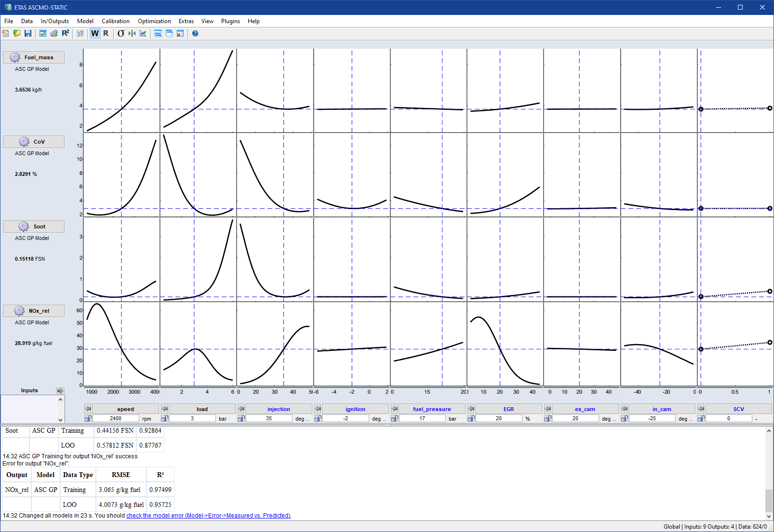Toggle the R mode toolbar button
Viewport: 774px width, 532px height.
[106, 33]
